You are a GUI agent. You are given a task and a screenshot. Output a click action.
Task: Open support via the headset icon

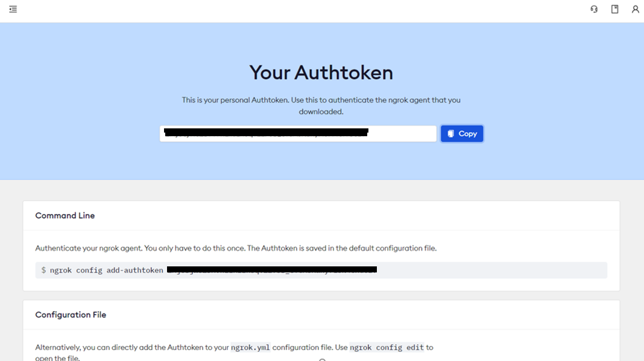coord(594,10)
